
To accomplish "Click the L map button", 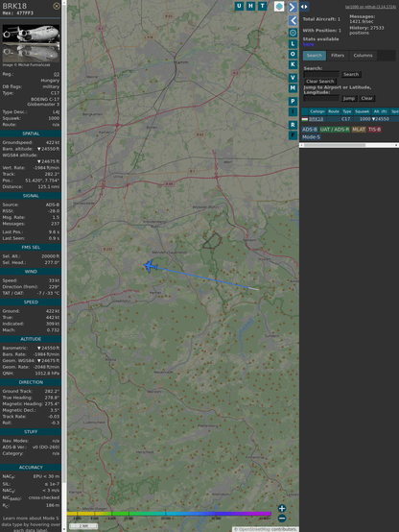I will 293,44.
